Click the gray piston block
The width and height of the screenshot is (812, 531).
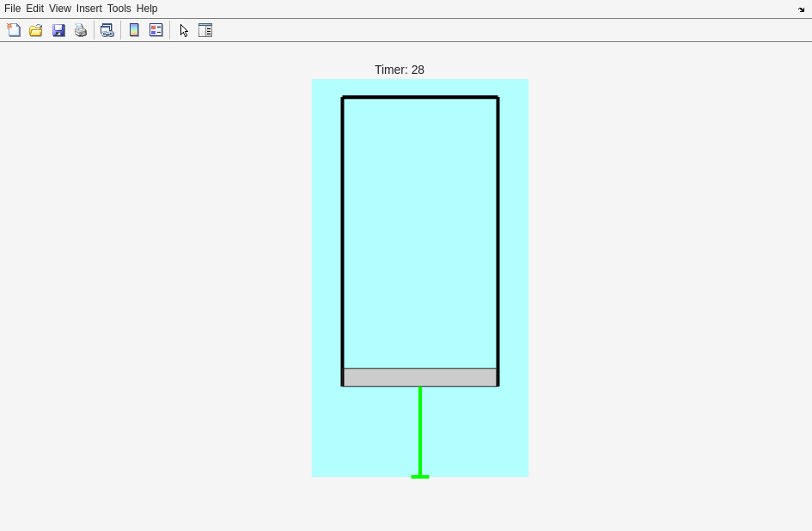[420, 377]
